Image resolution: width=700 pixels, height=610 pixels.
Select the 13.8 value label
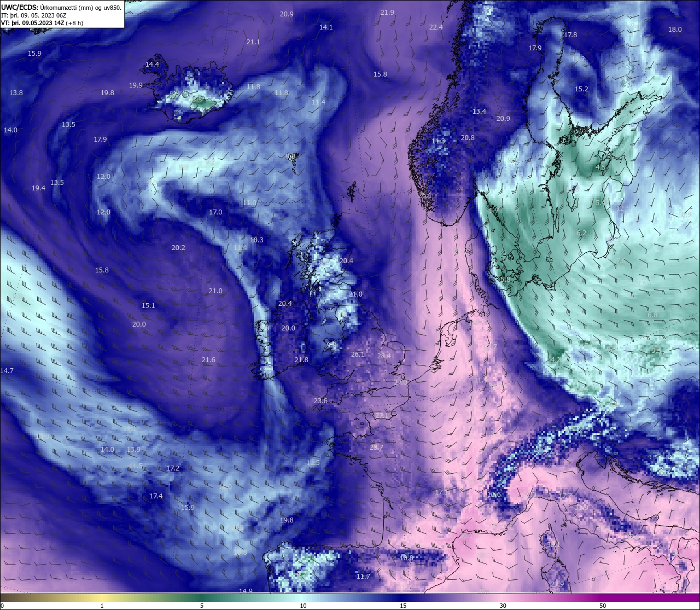click(16, 92)
